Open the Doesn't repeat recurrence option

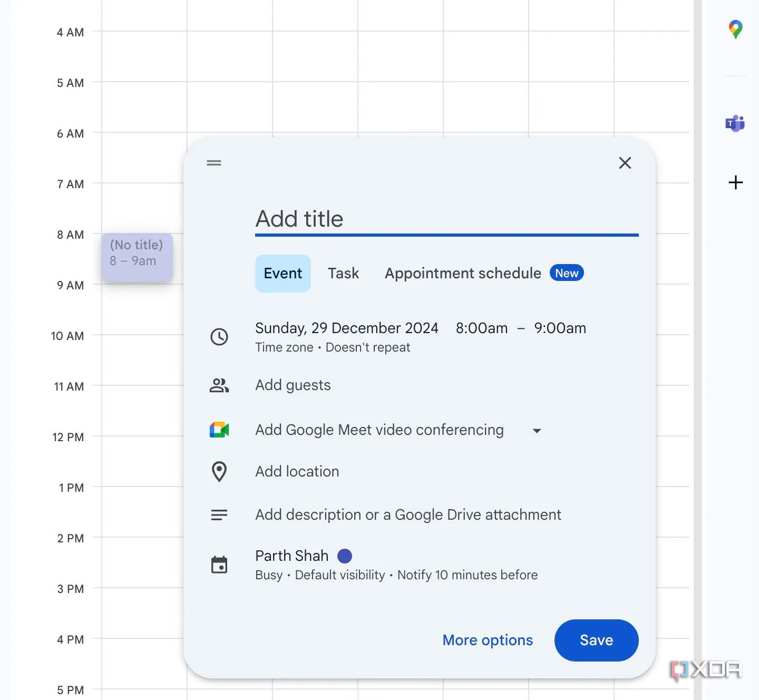click(368, 347)
